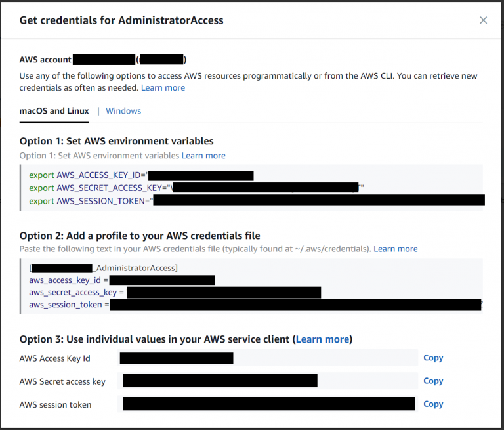Click the export AWS_ACCESS_KEY_ID line

(x=89, y=175)
